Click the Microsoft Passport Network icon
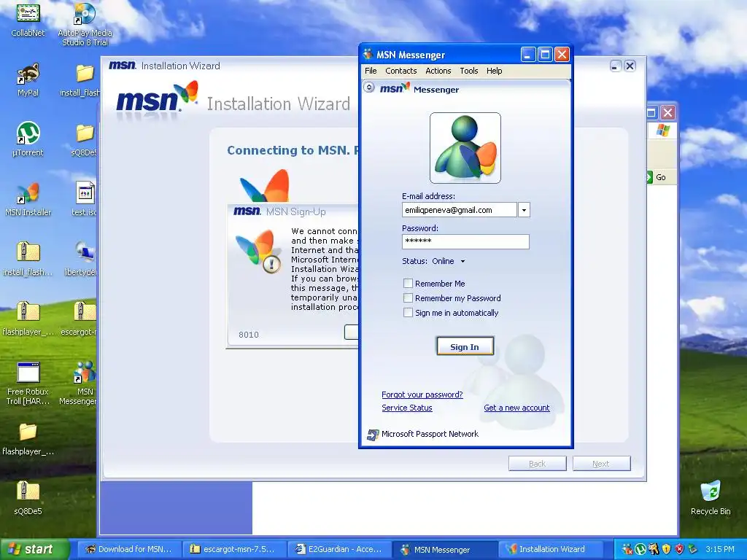Viewport: 747px width, 560px height. (373, 435)
